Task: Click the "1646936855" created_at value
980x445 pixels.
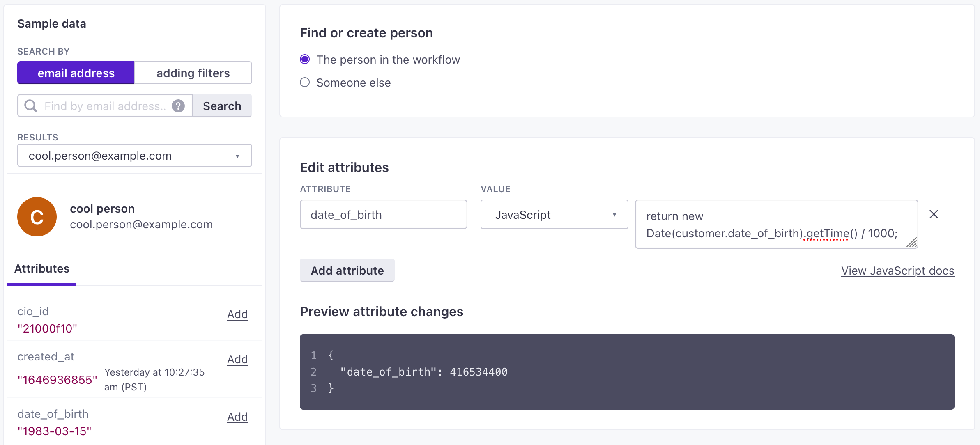Action: pyautogui.click(x=58, y=380)
